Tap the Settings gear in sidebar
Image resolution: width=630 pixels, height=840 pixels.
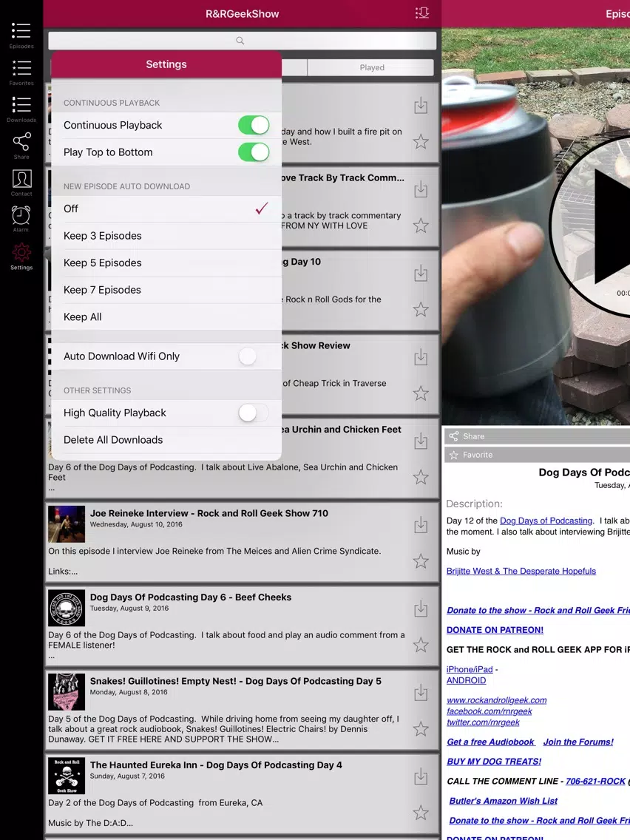[x=21, y=257]
